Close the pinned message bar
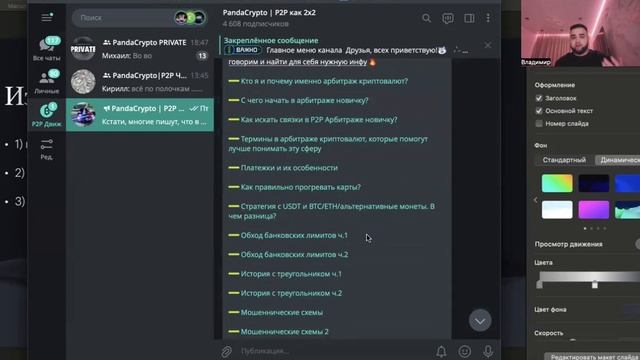The image size is (640, 360). coord(488,45)
